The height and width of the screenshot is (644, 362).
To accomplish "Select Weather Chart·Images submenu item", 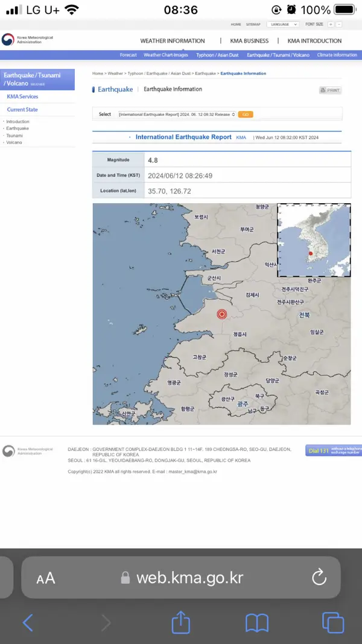I will (165, 55).
